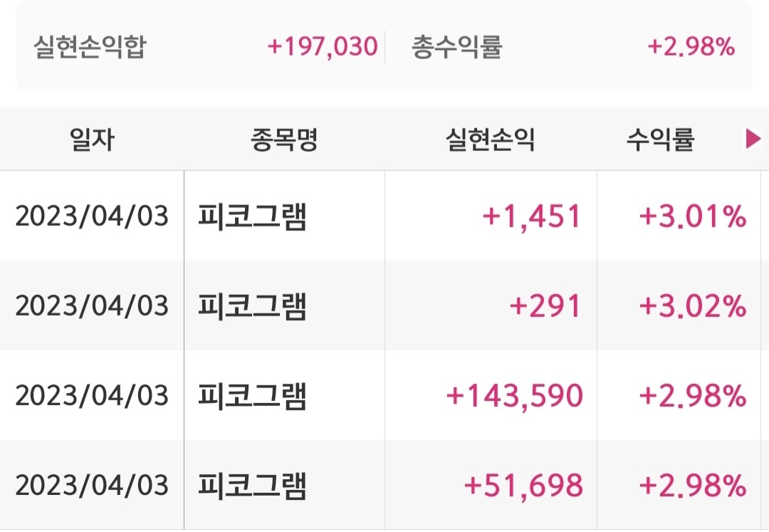Click the 총수익률 +2.98% summary value
Image resolution: width=769 pixels, height=532 pixels.
tap(691, 46)
